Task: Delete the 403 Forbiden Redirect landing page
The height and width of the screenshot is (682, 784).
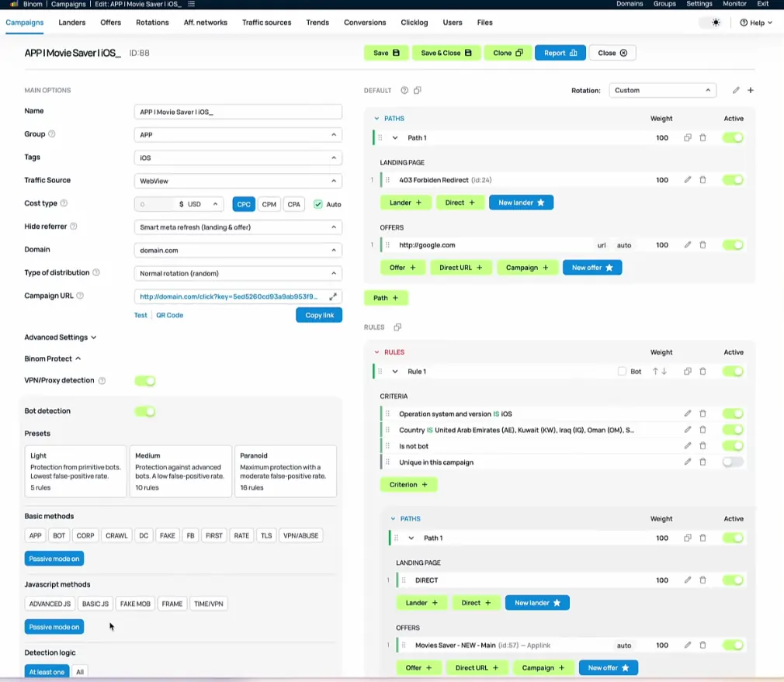Action: pyautogui.click(x=702, y=180)
